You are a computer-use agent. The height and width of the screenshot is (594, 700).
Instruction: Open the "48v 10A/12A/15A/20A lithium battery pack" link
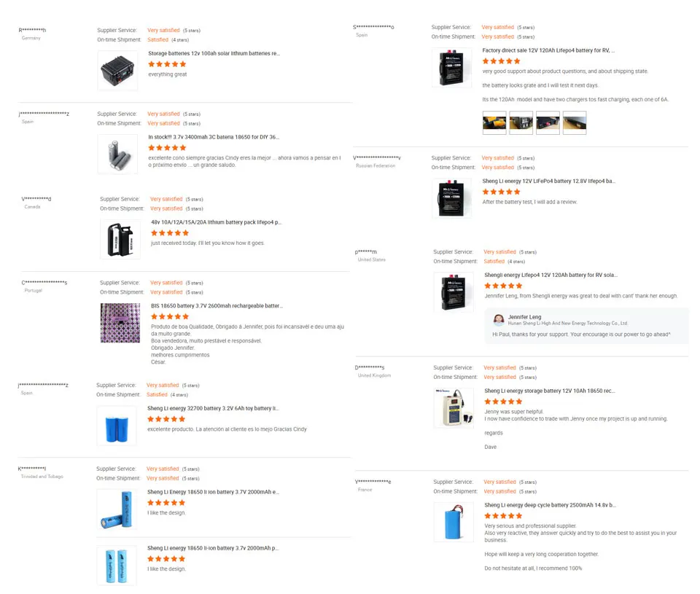tap(216, 222)
